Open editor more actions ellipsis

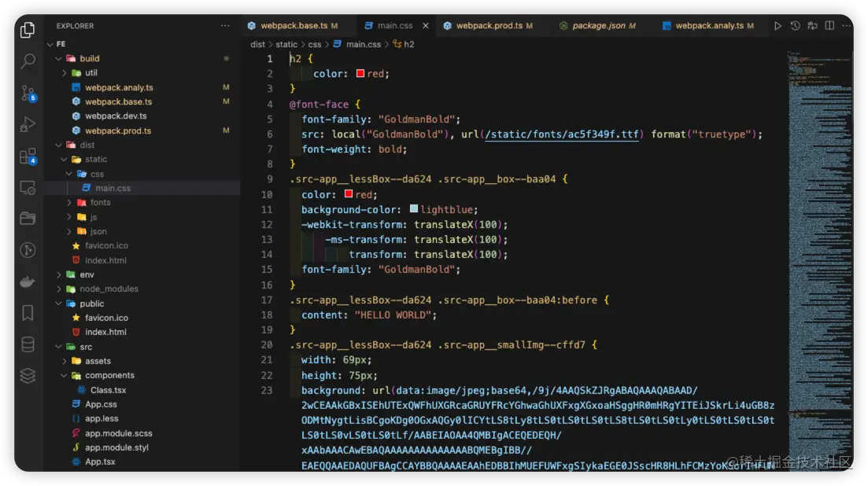pos(847,25)
